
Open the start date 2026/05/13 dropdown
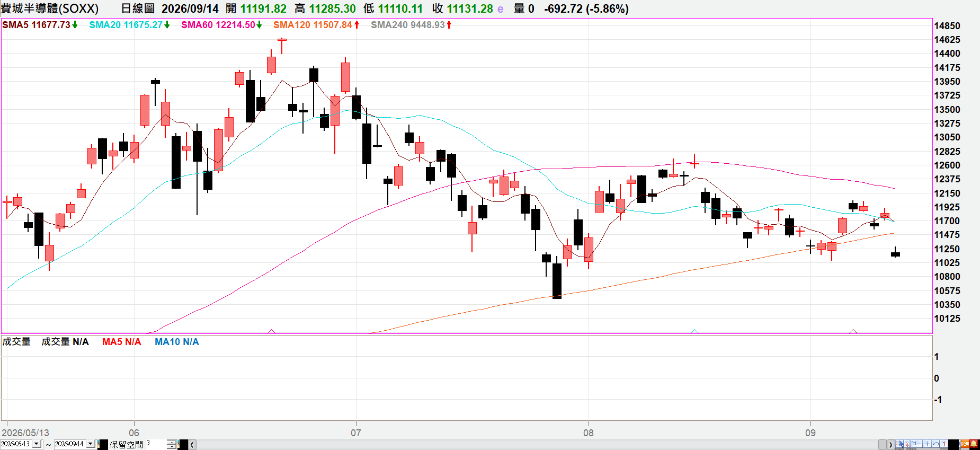click(37, 444)
